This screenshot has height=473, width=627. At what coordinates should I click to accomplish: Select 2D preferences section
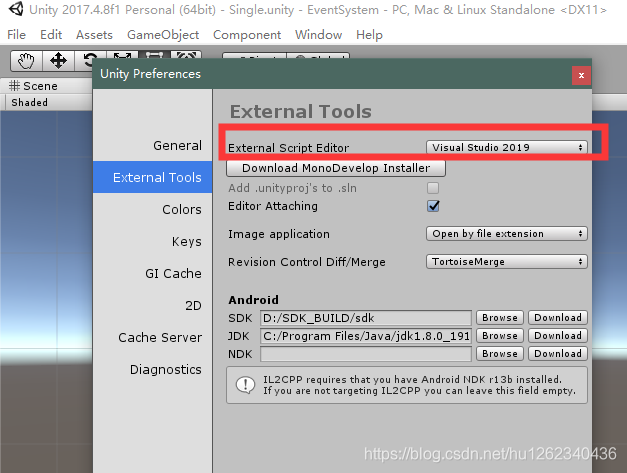tap(153, 305)
